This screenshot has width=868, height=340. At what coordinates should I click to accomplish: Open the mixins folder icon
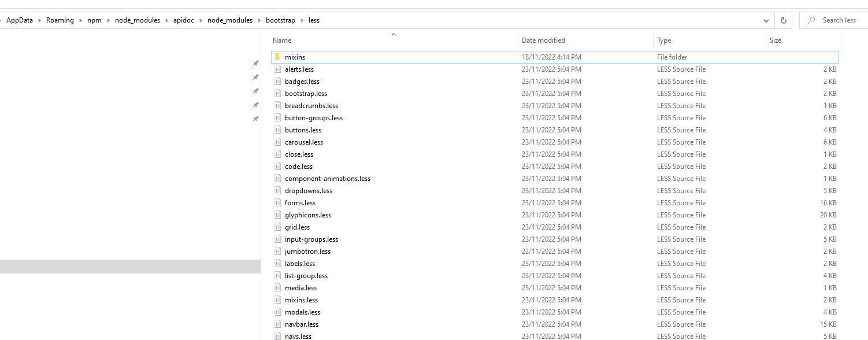tap(277, 57)
